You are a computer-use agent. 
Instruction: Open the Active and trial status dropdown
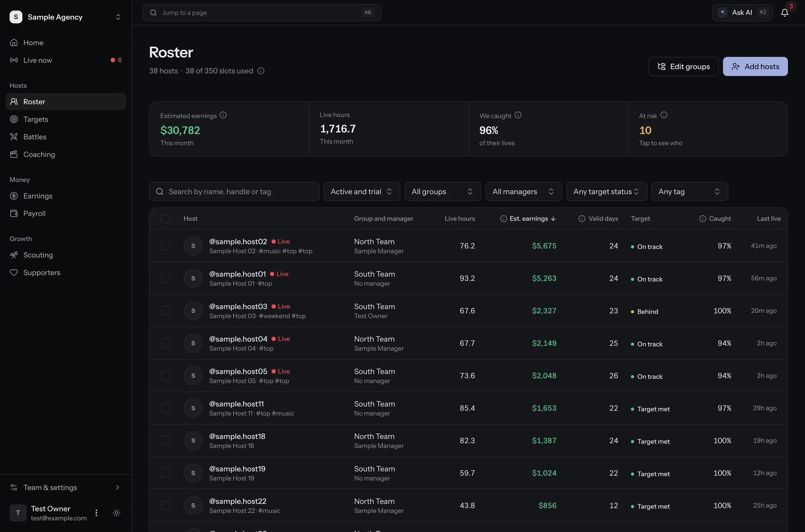(362, 191)
